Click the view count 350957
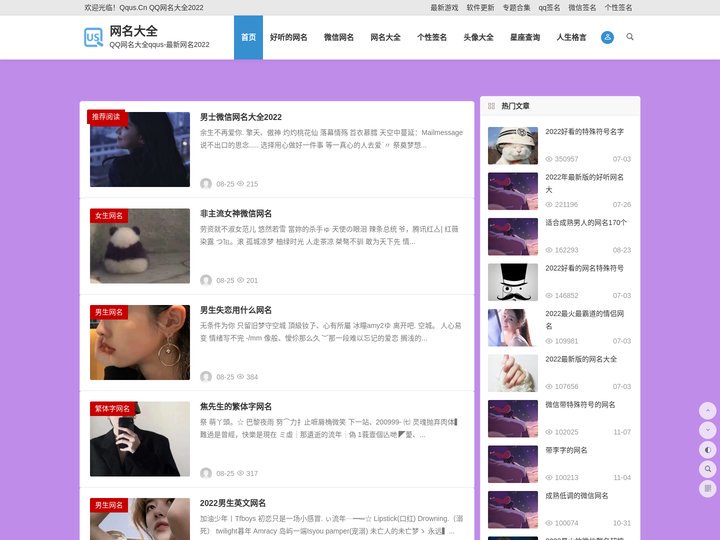The height and width of the screenshot is (540, 720). point(566,159)
